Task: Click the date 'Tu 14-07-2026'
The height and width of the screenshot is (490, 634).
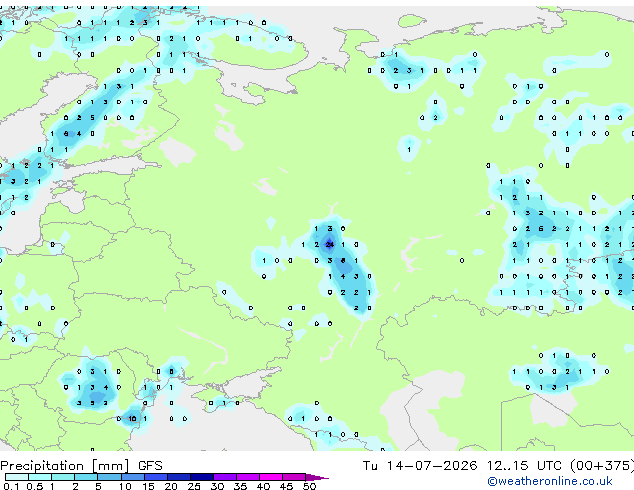Action: 420,466
